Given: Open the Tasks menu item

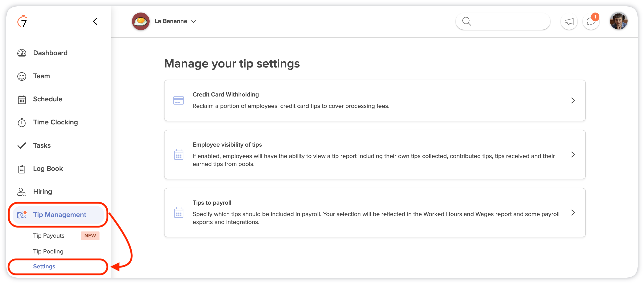Looking at the screenshot, I should (x=42, y=145).
